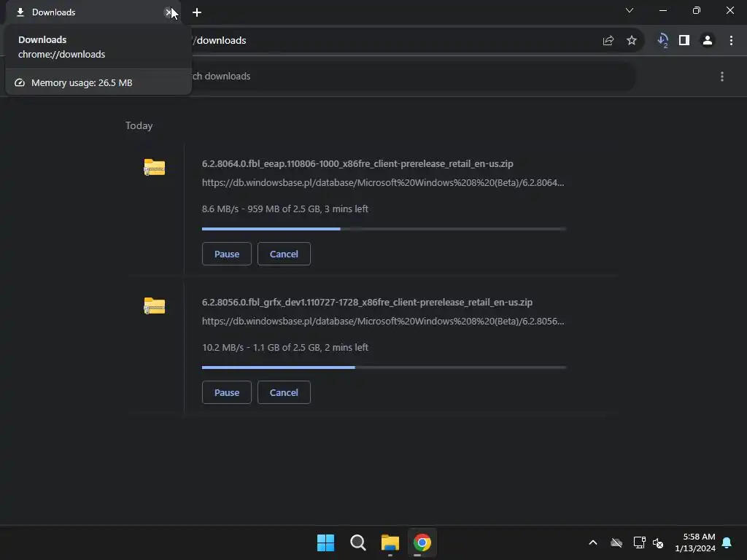
Task: Toggle the side panel icon
Action: [684, 41]
